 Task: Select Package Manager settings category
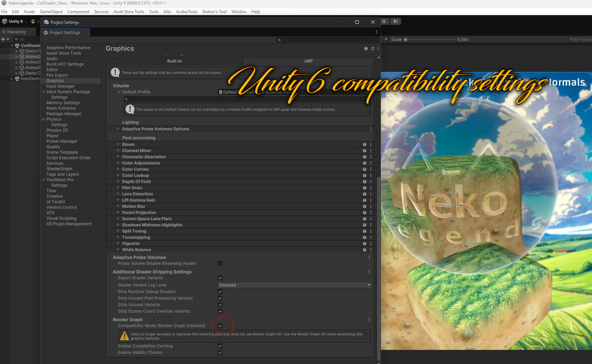tap(64, 114)
